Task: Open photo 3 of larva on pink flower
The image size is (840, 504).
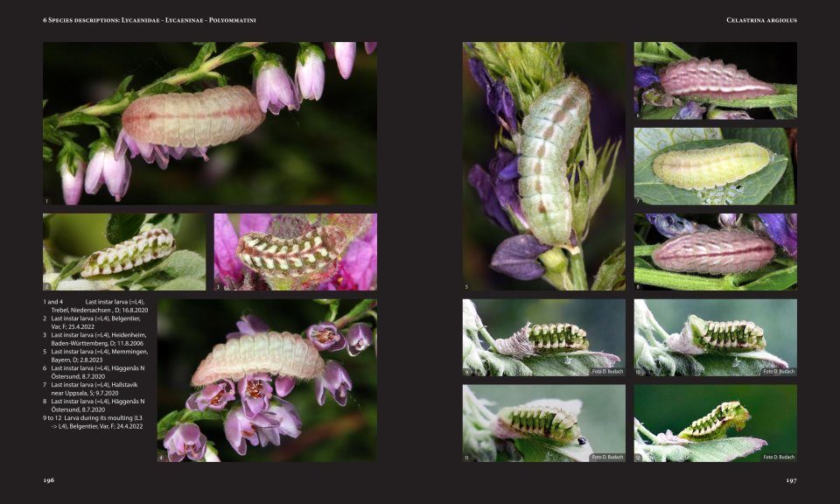Action: coord(295,252)
